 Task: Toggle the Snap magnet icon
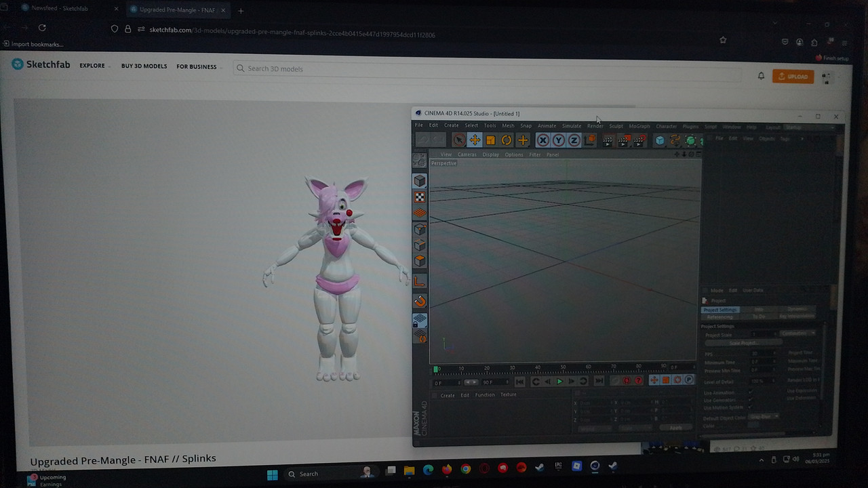(420, 302)
